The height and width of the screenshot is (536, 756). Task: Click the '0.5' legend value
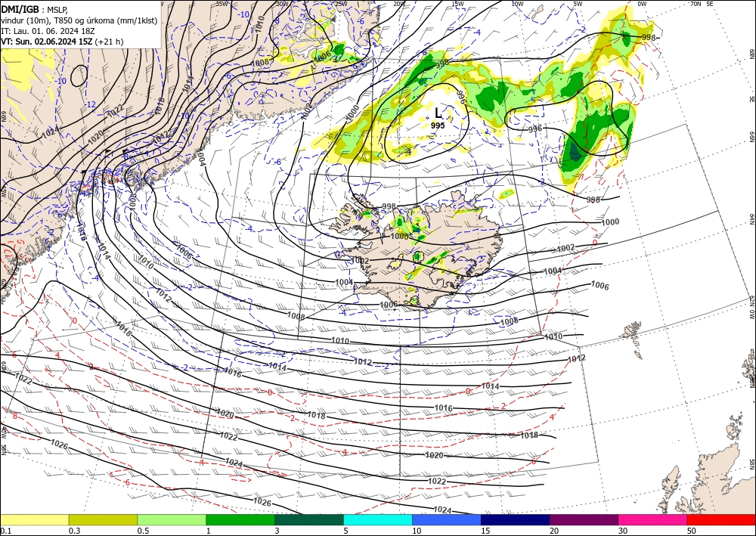click(143, 531)
